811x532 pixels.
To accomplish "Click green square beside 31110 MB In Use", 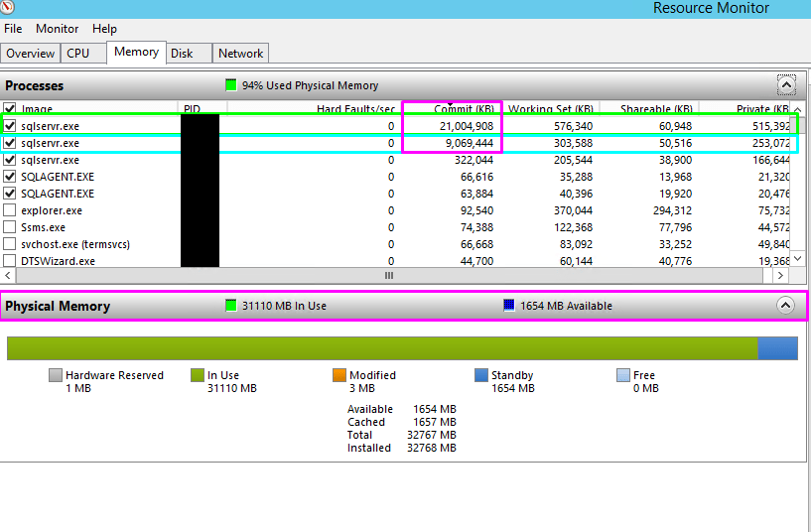I will (x=231, y=306).
